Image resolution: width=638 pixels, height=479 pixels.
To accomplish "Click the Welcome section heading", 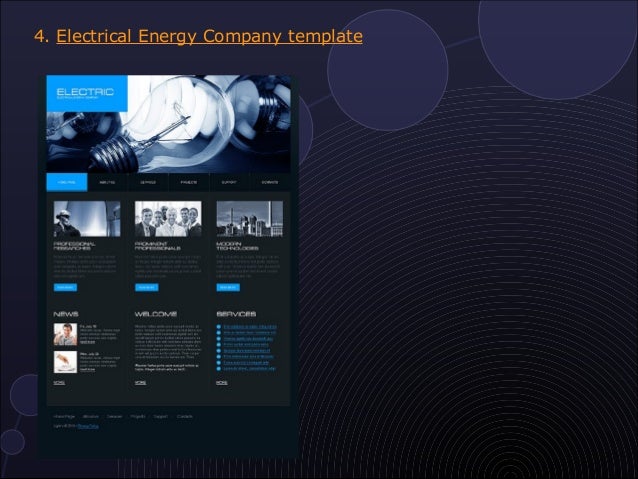I will pos(156,314).
